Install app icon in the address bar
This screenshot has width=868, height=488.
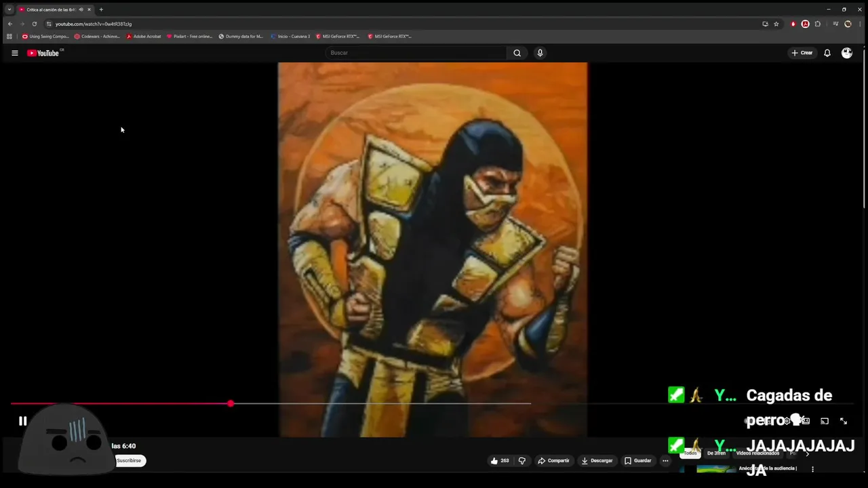tap(765, 24)
